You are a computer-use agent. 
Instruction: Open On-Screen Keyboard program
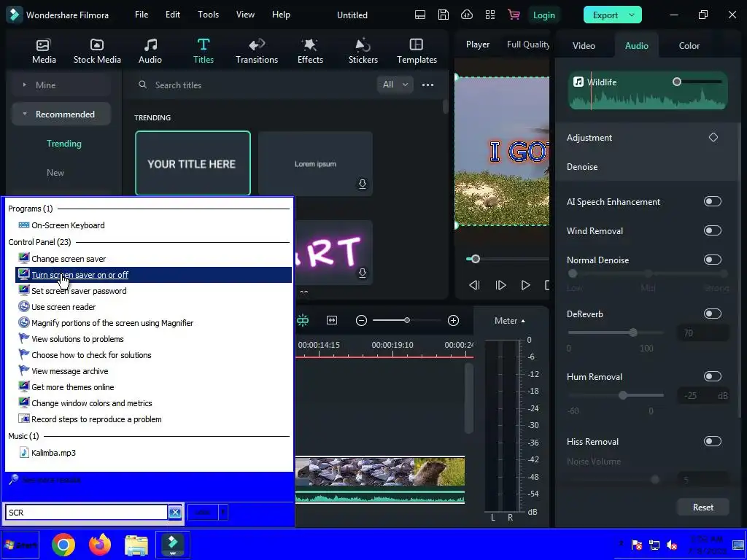tap(68, 225)
